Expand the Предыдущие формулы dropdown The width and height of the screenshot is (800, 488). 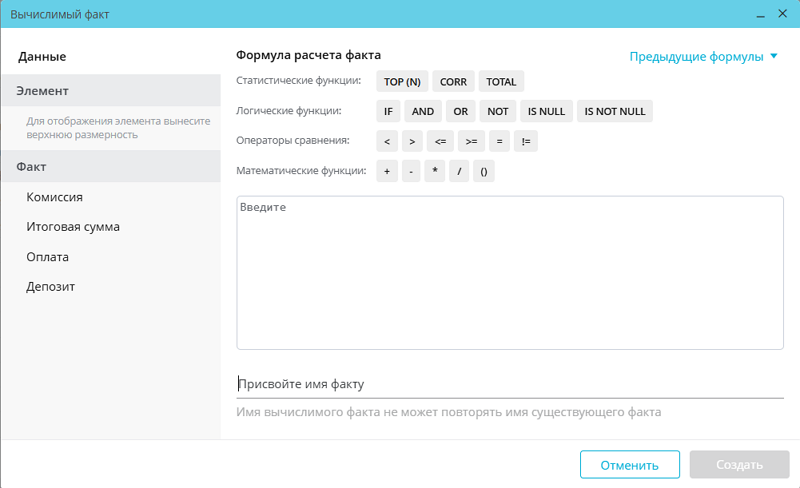coord(703,57)
